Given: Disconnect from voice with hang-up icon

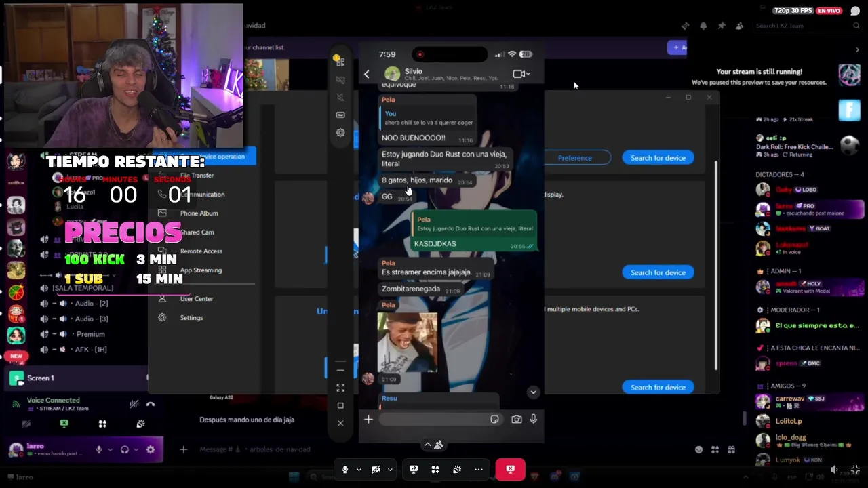Looking at the screenshot, I should (151, 404).
